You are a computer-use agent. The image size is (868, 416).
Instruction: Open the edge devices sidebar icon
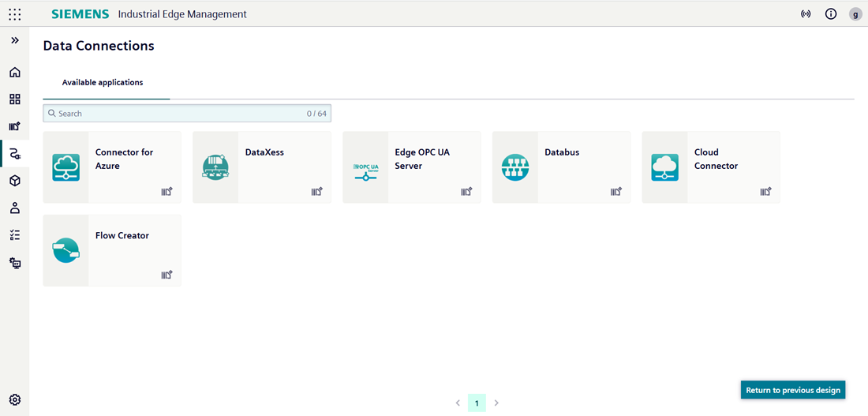pyautogui.click(x=15, y=263)
